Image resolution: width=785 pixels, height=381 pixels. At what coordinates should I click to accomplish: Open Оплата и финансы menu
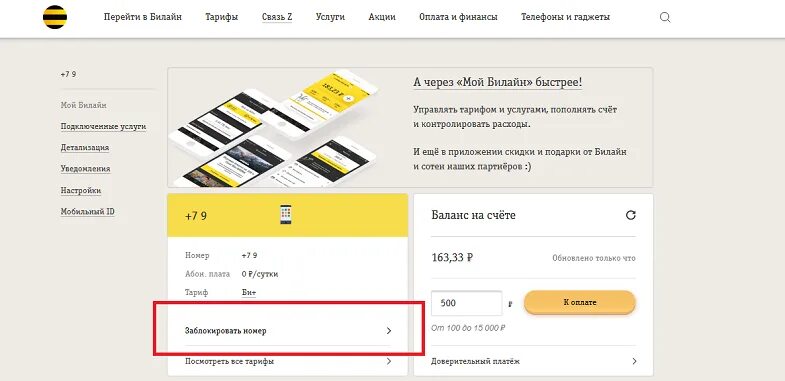[458, 17]
